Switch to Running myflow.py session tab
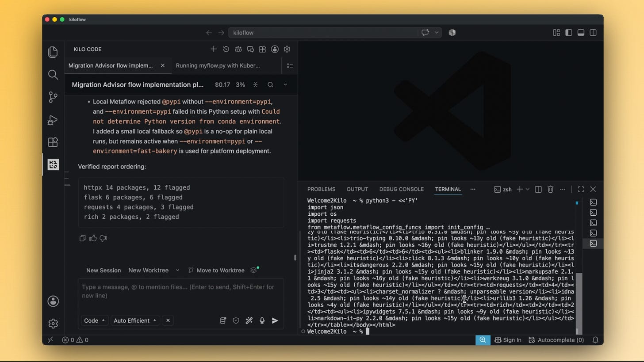The width and height of the screenshot is (644, 362). tap(218, 65)
